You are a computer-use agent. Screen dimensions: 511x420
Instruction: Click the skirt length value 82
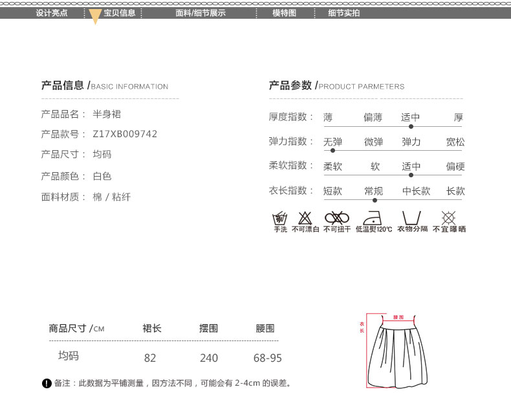pyautogui.click(x=150, y=358)
